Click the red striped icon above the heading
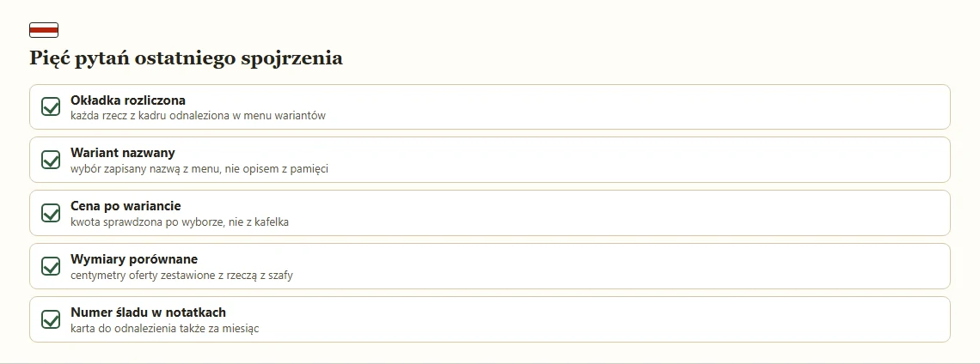Viewport: 980px width, 364px height. tap(44, 30)
